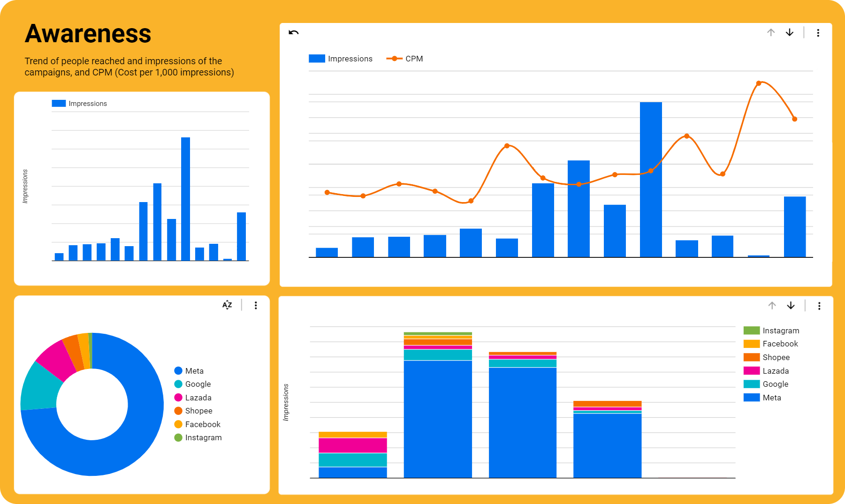Click the orange Shopee segment atop the fourth stacked bar
Screen dimensions: 845x504
pos(607,404)
